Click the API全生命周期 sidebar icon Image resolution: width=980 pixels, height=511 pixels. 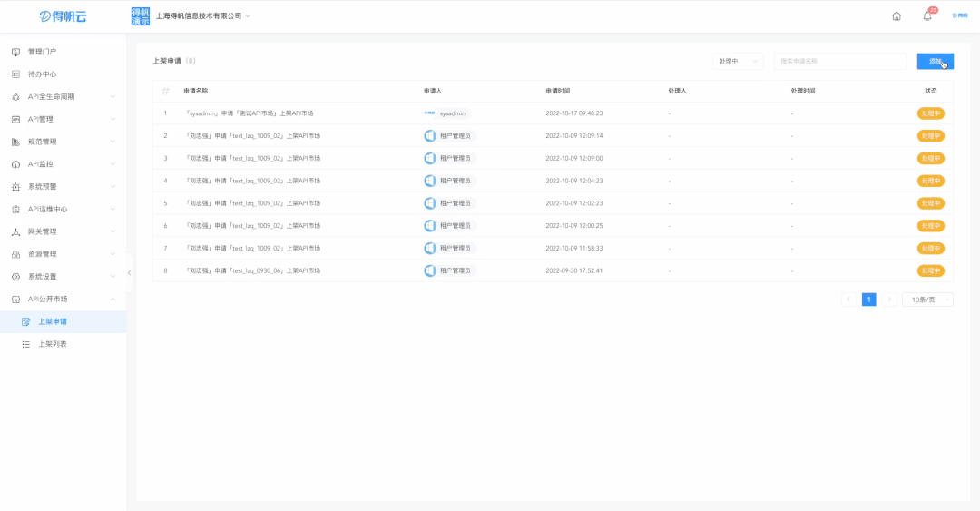click(x=15, y=97)
